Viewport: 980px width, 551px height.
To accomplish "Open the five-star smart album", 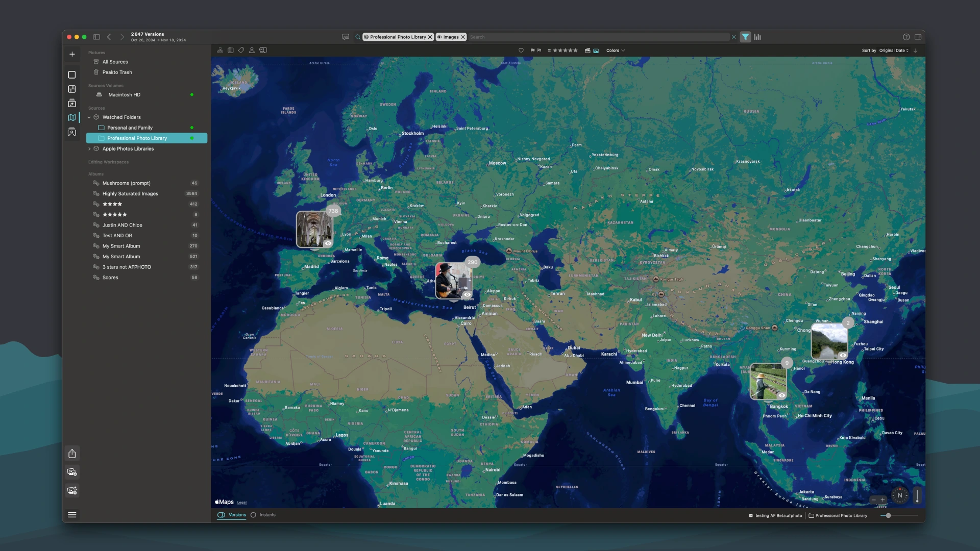I will click(x=146, y=215).
